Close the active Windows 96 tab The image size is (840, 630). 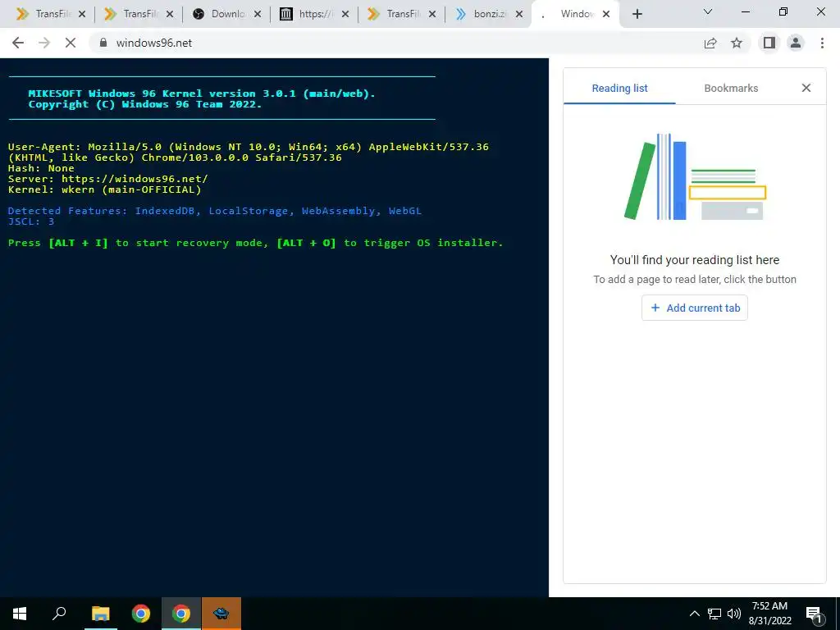[x=606, y=15]
